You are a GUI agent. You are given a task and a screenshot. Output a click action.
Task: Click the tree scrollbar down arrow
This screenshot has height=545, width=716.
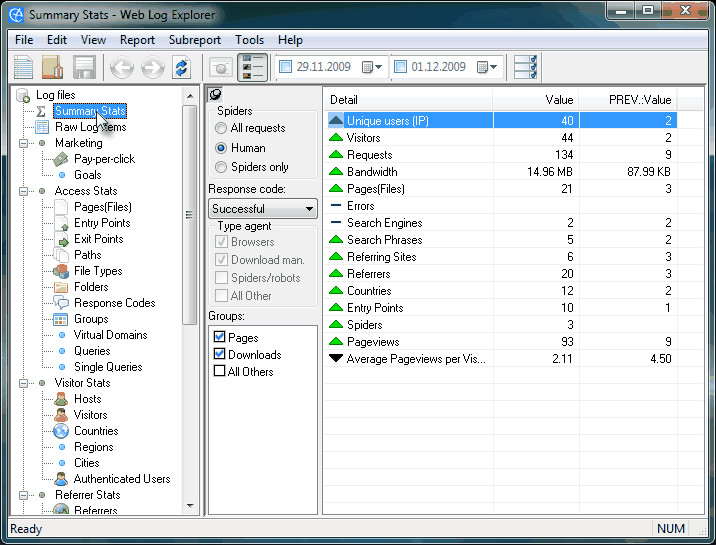(x=190, y=506)
